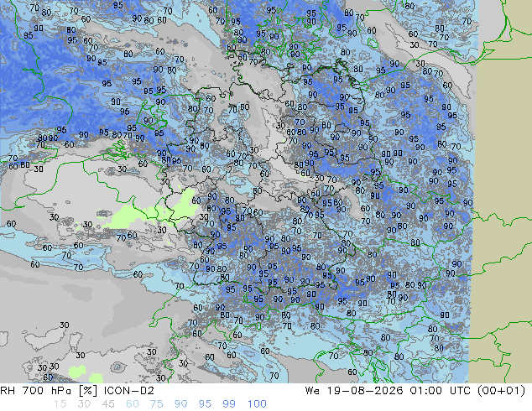The height and width of the screenshot is (411, 532).
Task: Click the "(00+01)" forecast step text
Action: (502, 391)
